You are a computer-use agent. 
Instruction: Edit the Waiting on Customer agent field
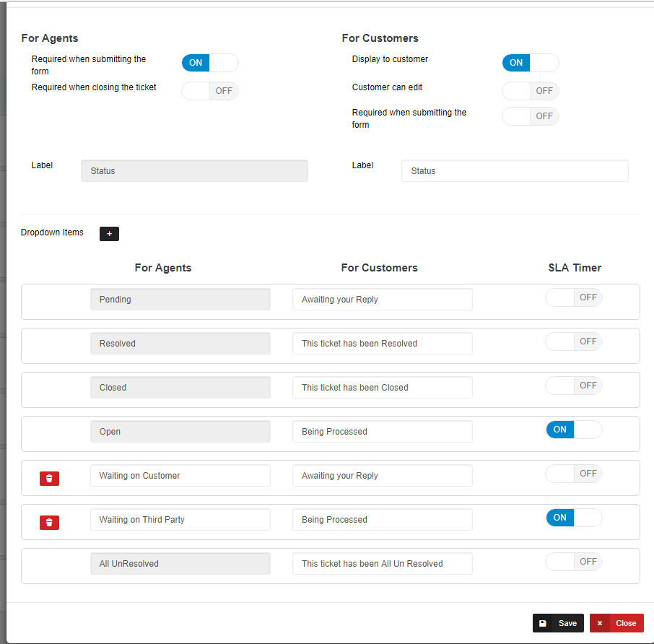tap(180, 476)
